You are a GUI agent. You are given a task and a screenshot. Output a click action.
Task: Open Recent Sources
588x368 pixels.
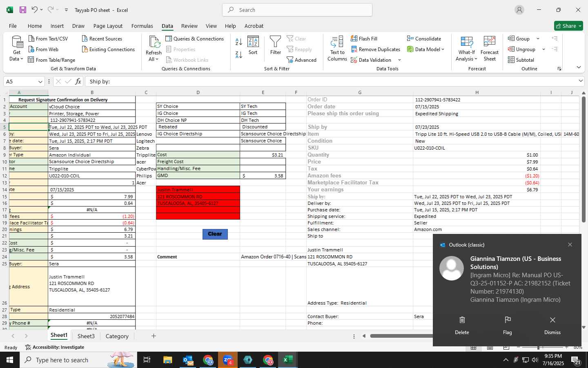pyautogui.click(x=102, y=38)
